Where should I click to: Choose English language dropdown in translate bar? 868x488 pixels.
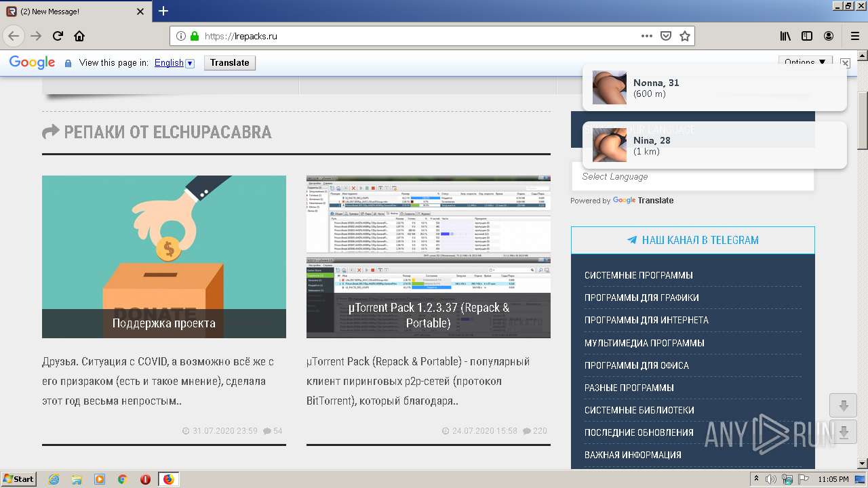174,62
